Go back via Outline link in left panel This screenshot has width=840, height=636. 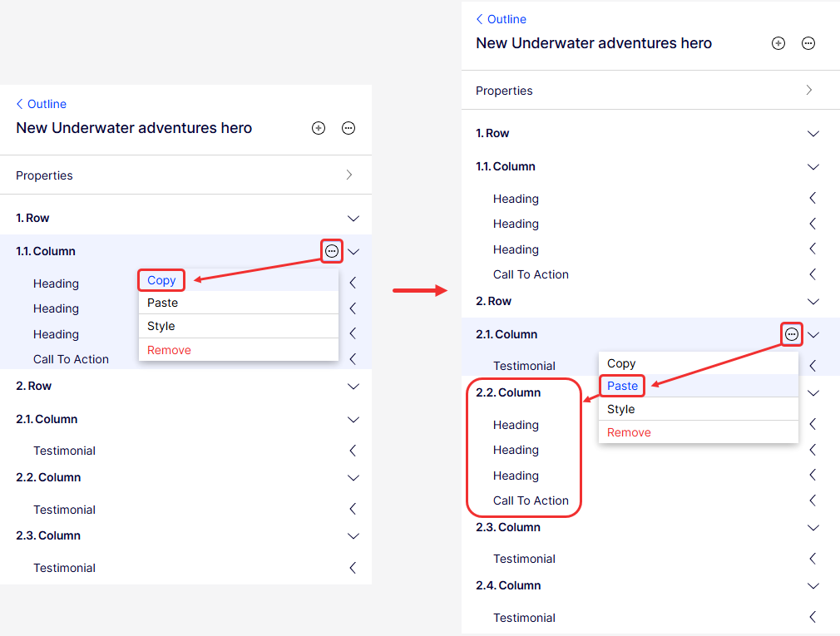42,104
